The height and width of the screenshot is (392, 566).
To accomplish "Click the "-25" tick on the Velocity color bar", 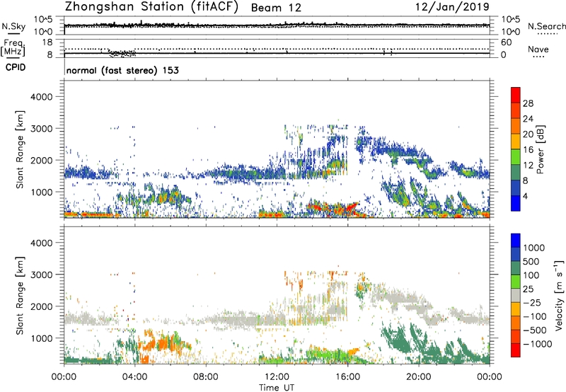I will (532, 302).
